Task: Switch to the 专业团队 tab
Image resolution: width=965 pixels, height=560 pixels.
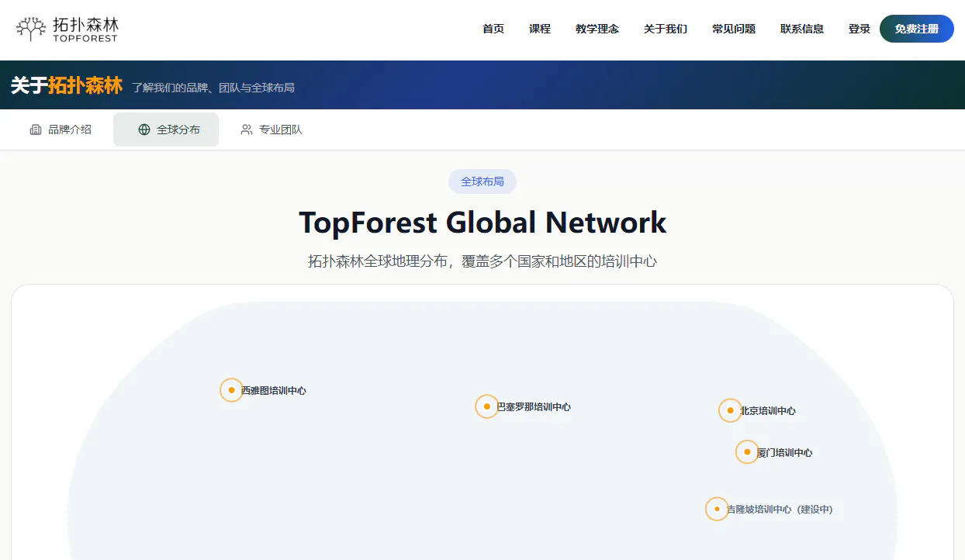Action: coord(272,130)
